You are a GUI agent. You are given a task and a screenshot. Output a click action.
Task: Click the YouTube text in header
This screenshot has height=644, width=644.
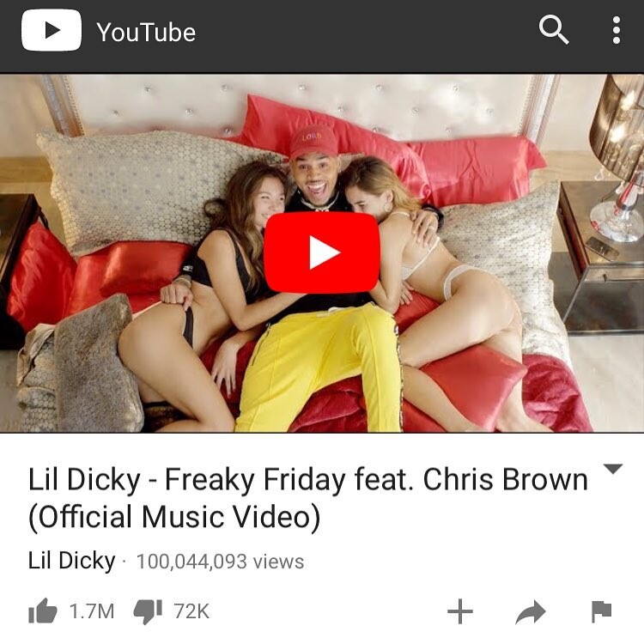pyautogui.click(x=146, y=32)
